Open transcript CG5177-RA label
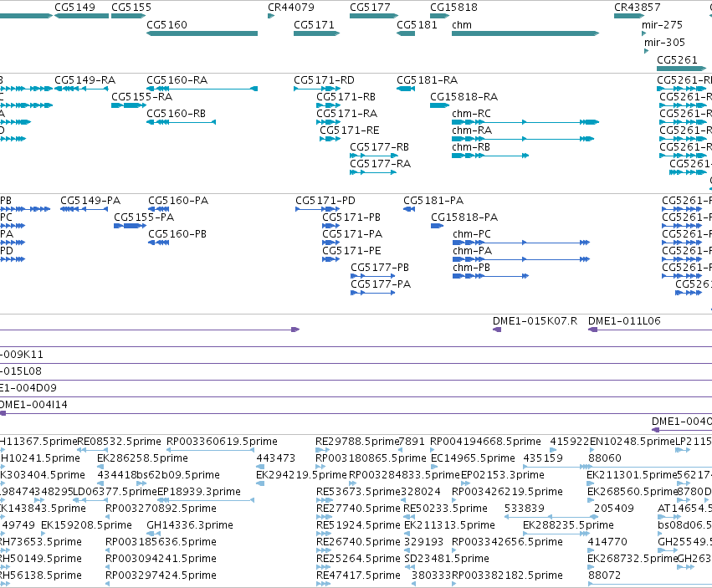The width and height of the screenshot is (712, 588). (381, 164)
